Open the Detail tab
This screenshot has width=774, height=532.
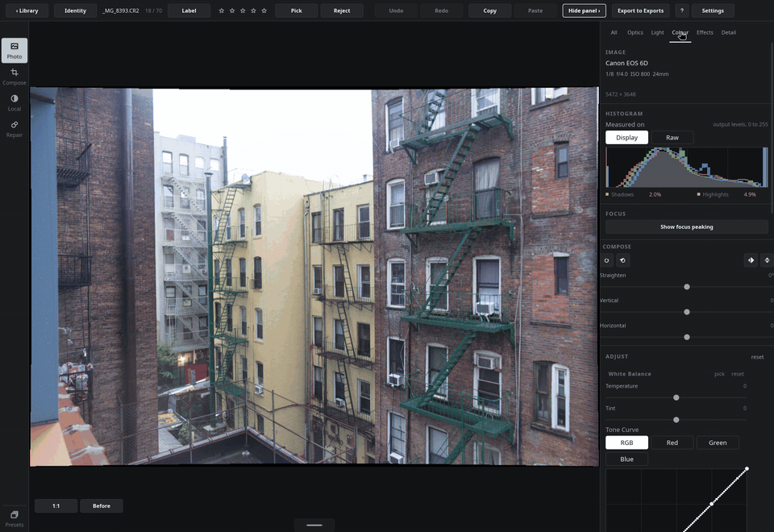(728, 32)
